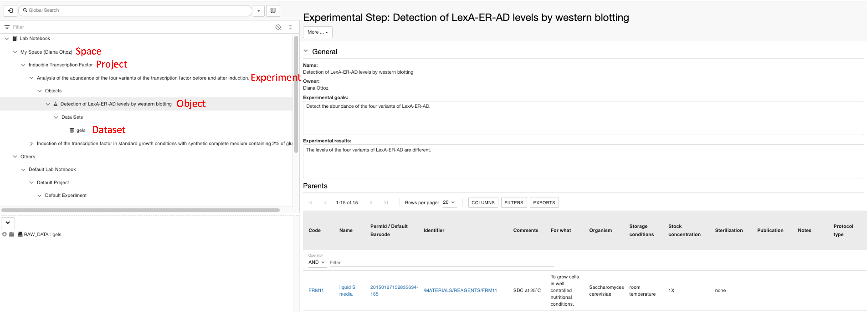This screenshot has height=312, width=868.
Task: Click the tree horizontal scrollbar
Action: coord(141,210)
